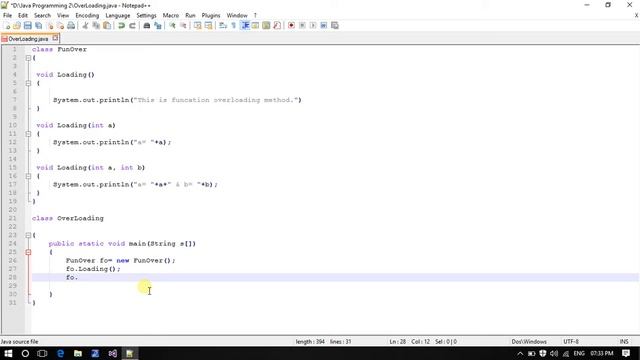The width and height of the screenshot is (640, 360).
Task: Click line number 21 in the margin
Action: coord(13,218)
